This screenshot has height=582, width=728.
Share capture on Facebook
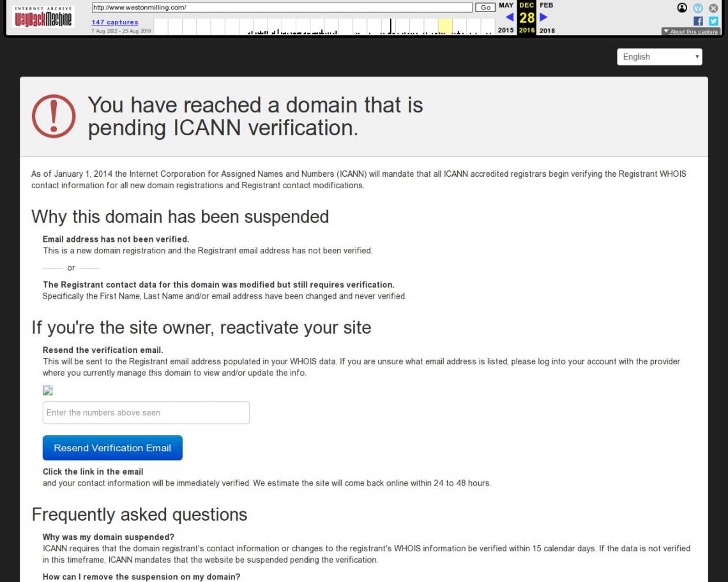click(698, 21)
